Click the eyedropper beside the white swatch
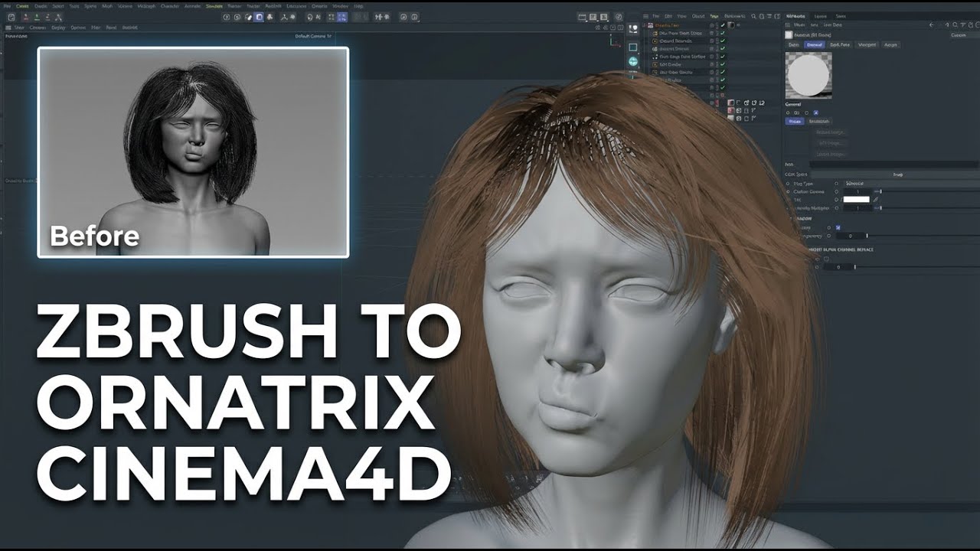The height and width of the screenshot is (551, 980). [876, 200]
